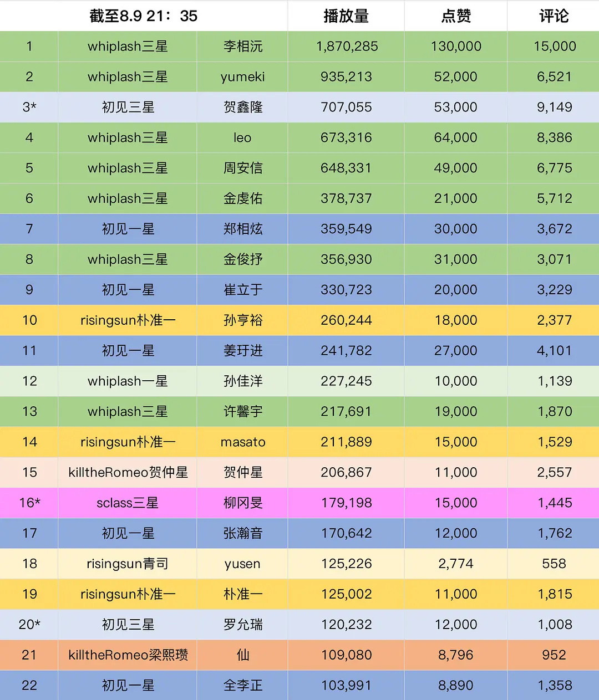Select the name 贺鑫隆
This screenshot has height=700, width=599.
click(x=243, y=108)
